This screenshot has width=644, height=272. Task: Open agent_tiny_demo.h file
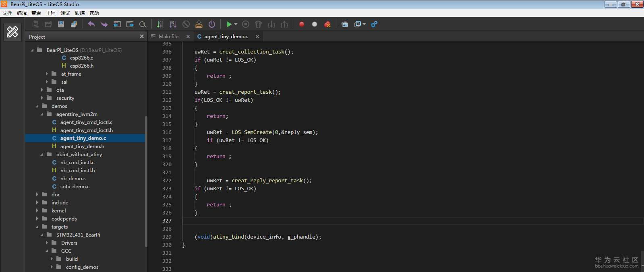point(82,146)
